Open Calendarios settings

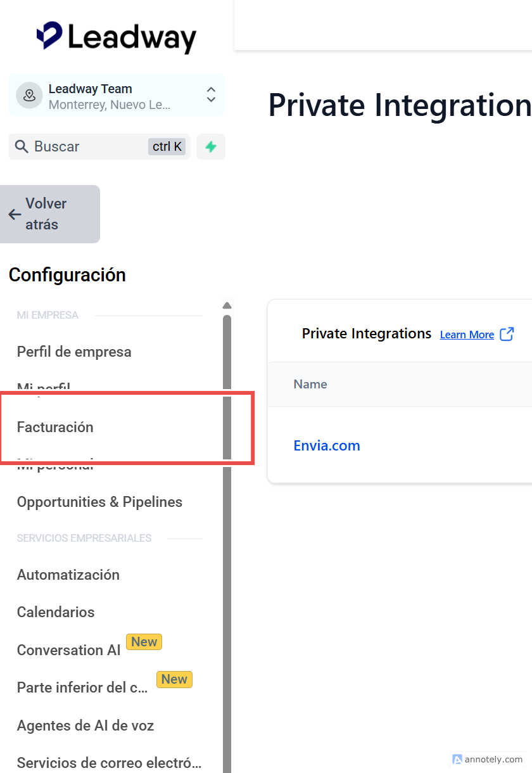[56, 612]
